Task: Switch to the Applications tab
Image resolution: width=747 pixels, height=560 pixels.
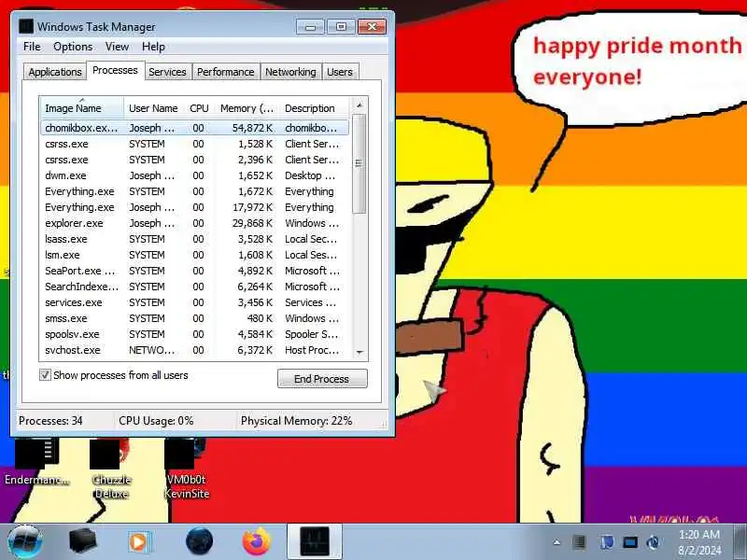Action: 55,72
